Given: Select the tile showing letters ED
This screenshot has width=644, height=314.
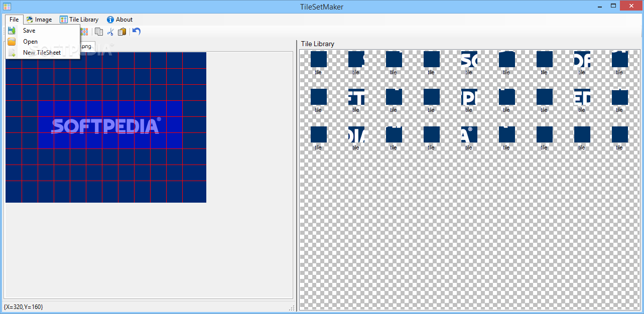Looking at the screenshot, I should click(582, 97).
